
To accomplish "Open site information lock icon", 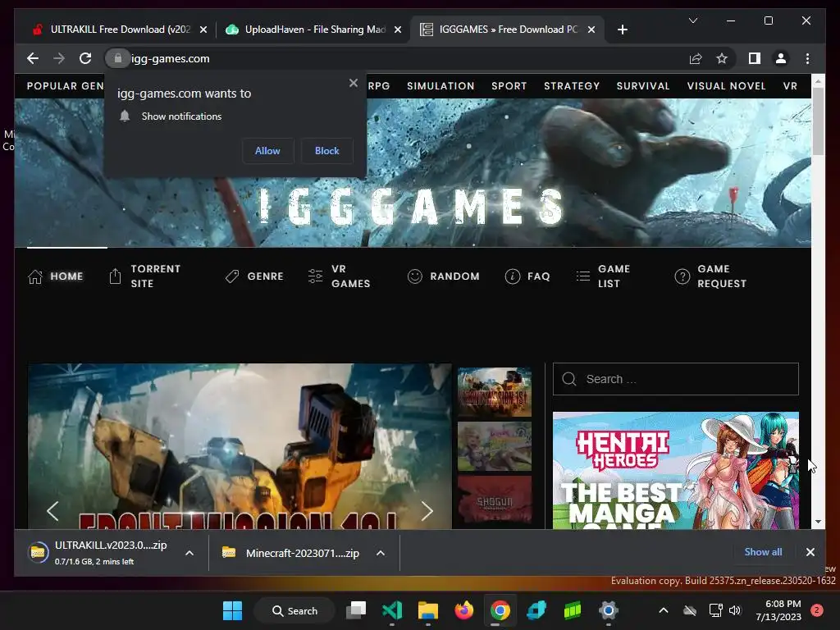I will coord(118,58).
